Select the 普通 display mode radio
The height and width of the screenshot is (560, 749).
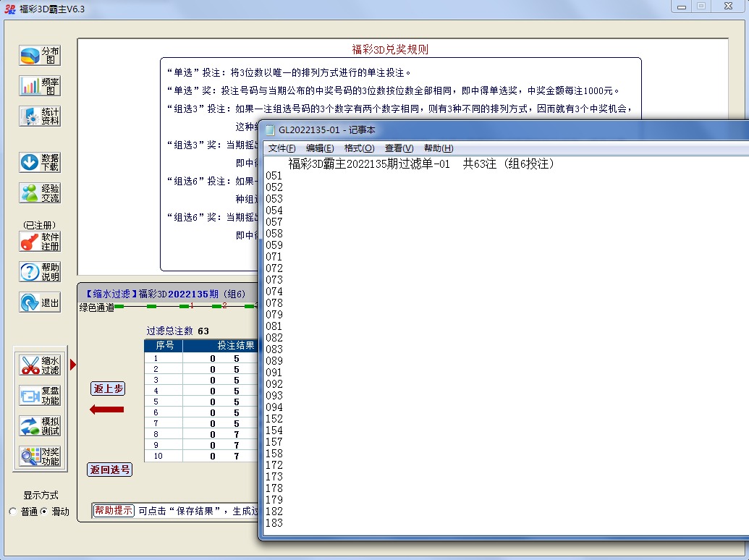tap(13, 512)
